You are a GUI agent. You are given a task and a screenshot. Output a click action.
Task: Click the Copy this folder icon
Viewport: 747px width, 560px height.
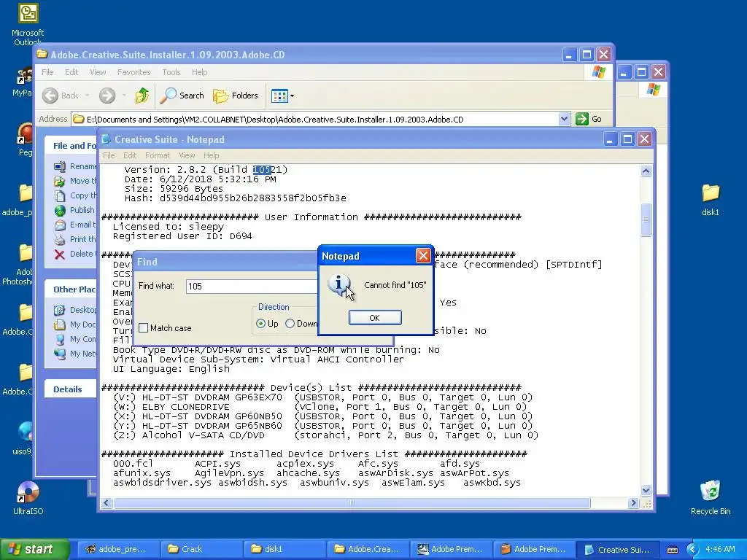click(60, 195)
